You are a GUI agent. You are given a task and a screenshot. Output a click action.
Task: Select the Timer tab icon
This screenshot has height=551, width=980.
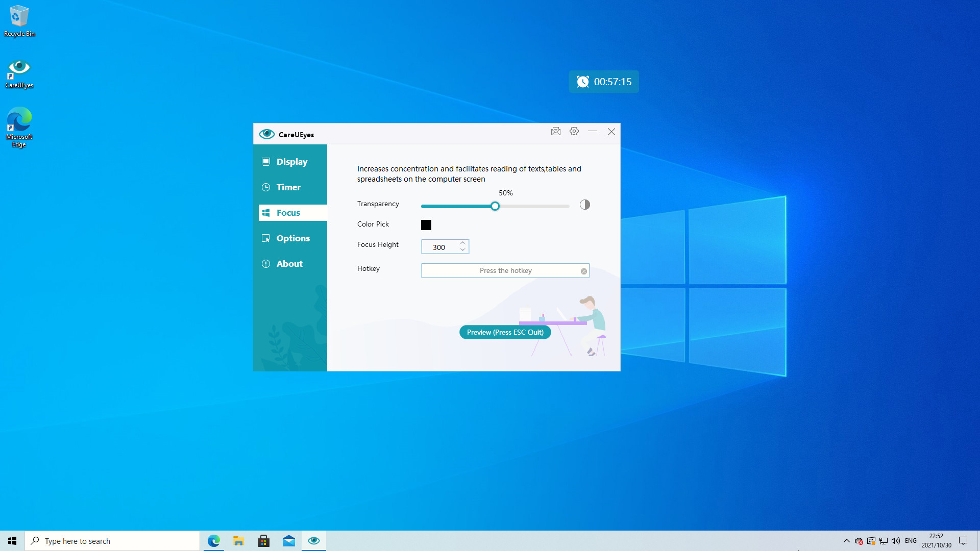[x=266, y=187]
